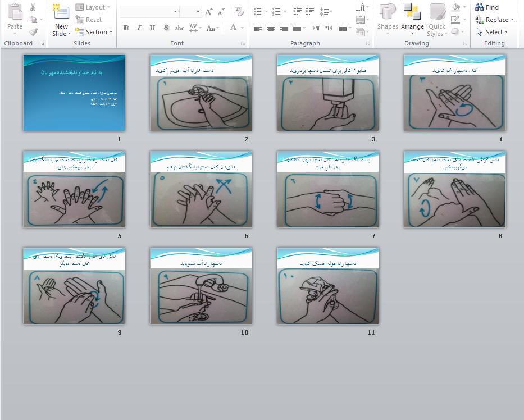524x420 pixels.
Task: Toggle Italic formatting
Action: click(139, 28)
